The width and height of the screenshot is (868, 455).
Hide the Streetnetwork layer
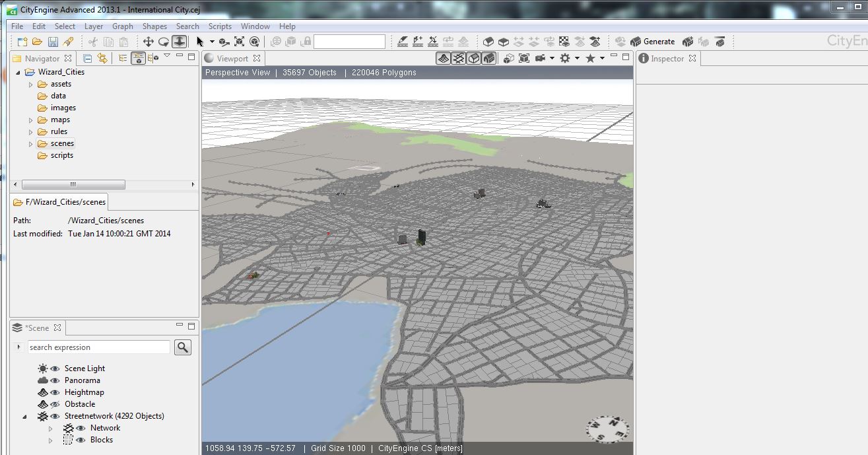point(55,416)
